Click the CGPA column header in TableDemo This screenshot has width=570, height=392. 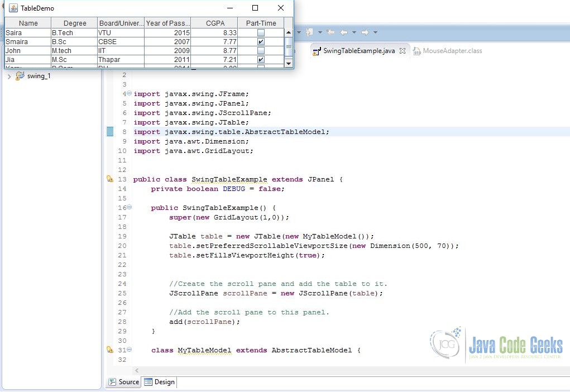click(x=215, y=23)
